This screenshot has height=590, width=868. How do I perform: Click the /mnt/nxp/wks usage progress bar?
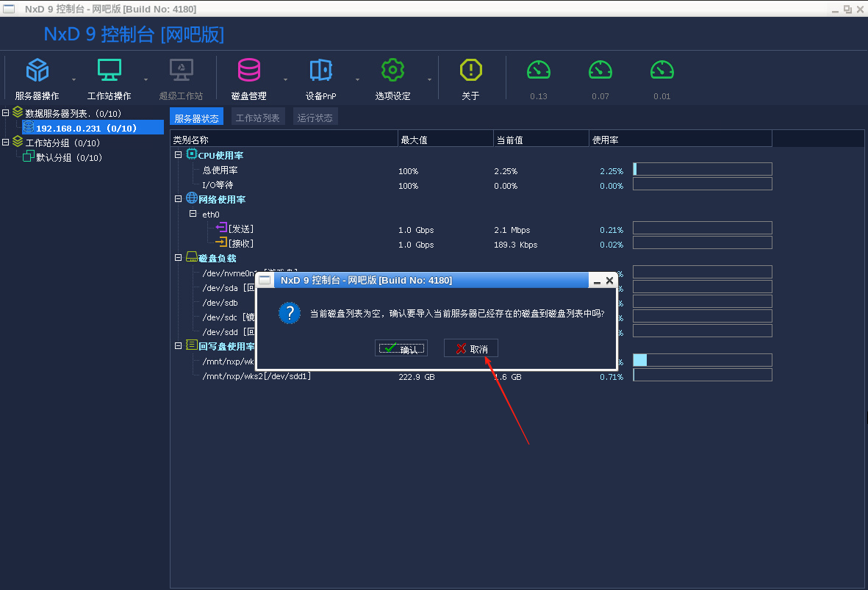tap(702, 360)
